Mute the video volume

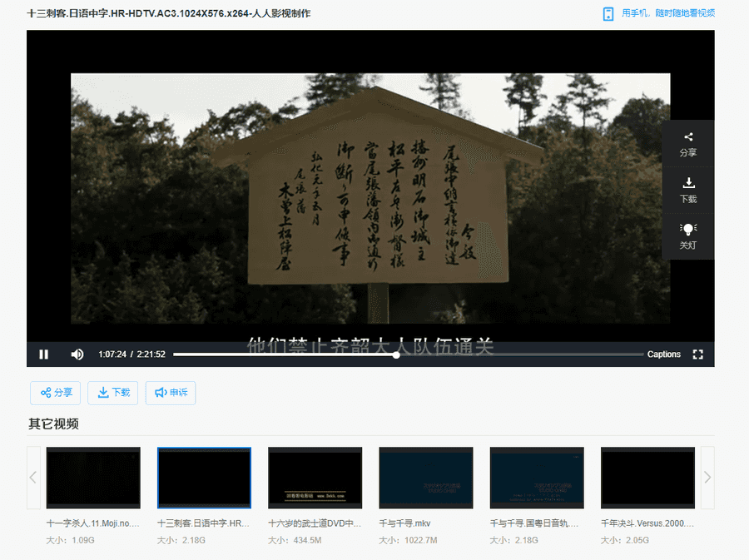77,354
